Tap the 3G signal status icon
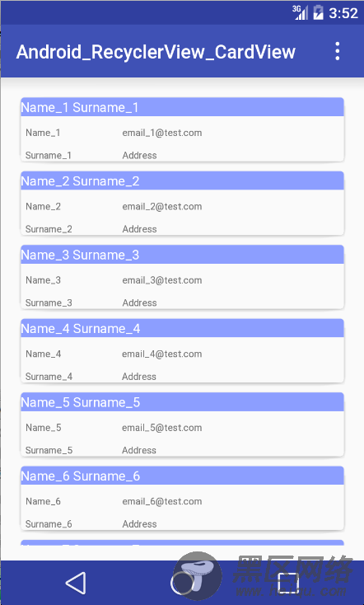Screen dimensions: 364x605 300,12
